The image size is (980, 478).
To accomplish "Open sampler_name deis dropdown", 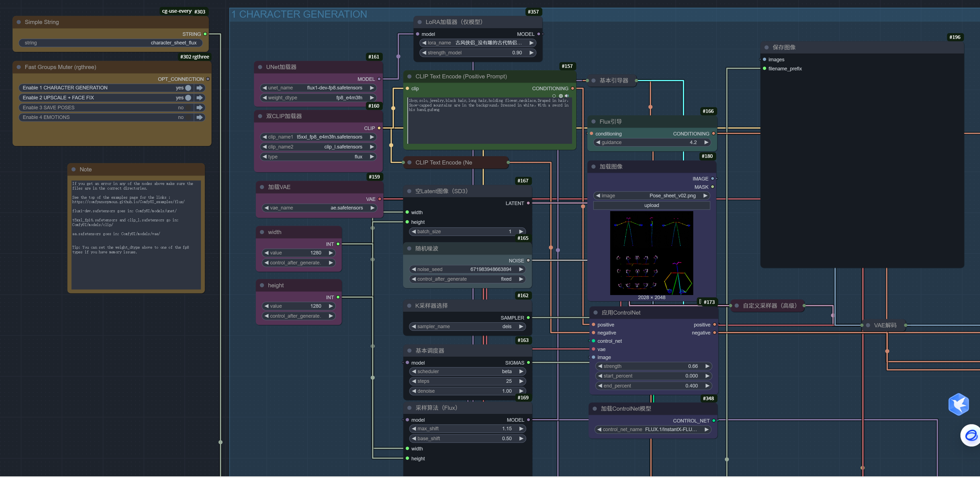I will pyautogui.click(x=467, y=326).
